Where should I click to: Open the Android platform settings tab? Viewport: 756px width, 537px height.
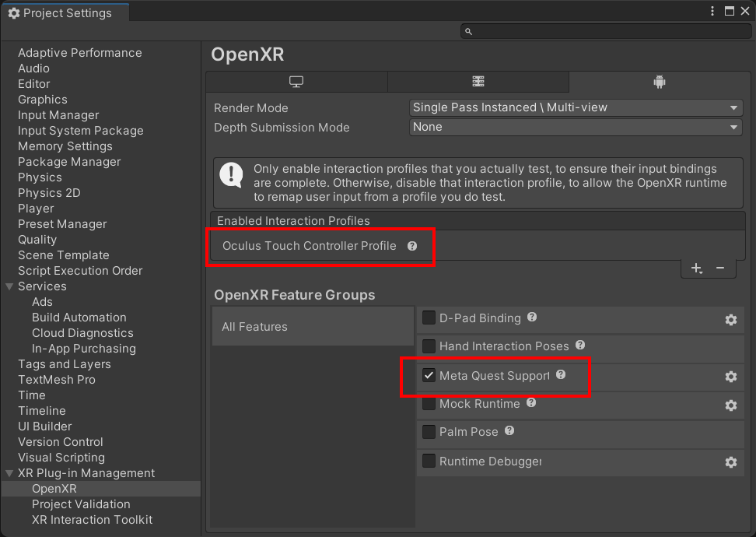click(659, 82)
